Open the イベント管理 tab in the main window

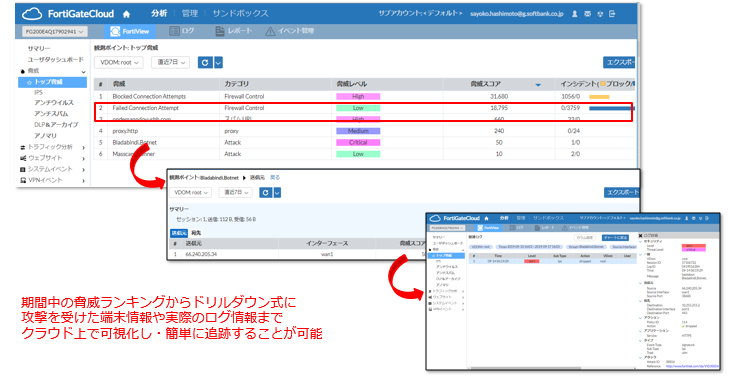tap(289, 31)
